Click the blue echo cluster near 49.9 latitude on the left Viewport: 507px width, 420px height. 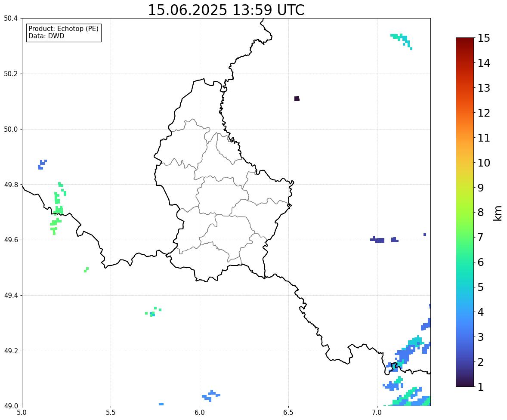(41, 164)
